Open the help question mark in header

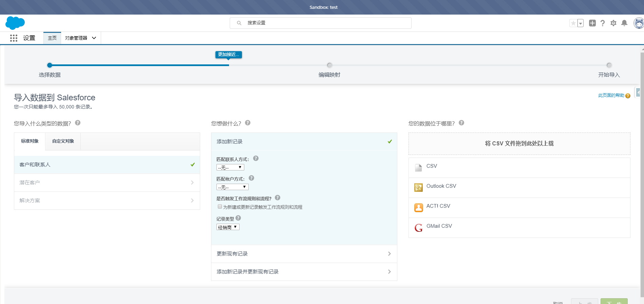coord(603,23)
